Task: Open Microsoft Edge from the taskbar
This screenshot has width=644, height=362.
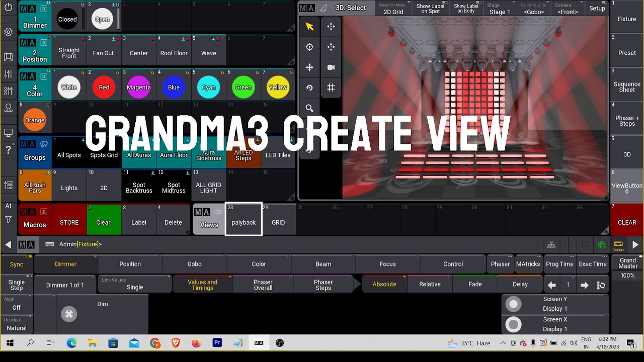Action: [71, 343]
